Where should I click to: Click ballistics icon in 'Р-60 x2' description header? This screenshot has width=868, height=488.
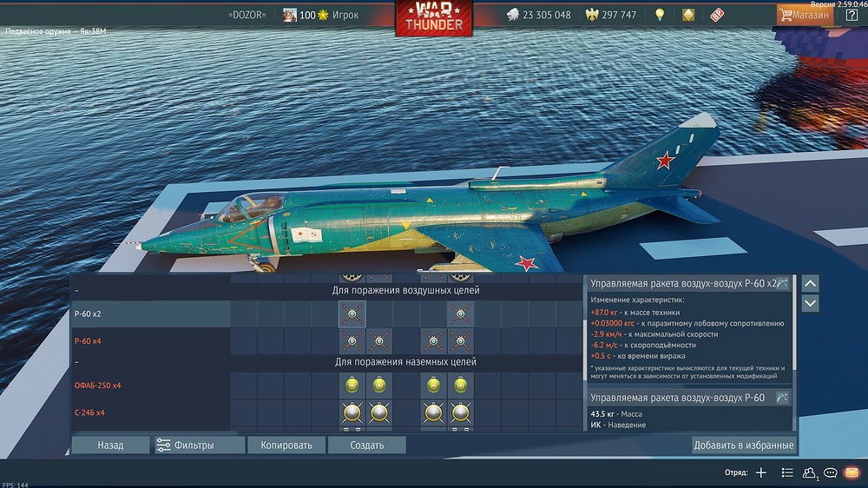coord(782,283)
